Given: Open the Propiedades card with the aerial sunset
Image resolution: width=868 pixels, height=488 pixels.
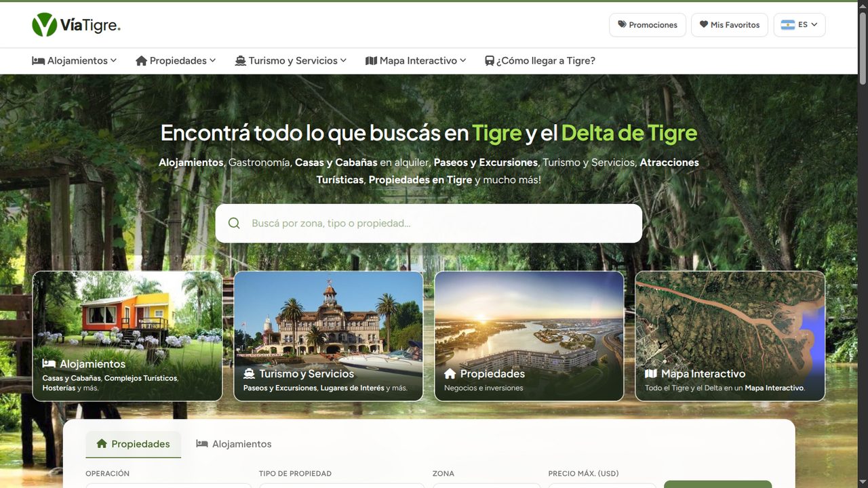Looking at the screenshot, I should pos(529,336).
